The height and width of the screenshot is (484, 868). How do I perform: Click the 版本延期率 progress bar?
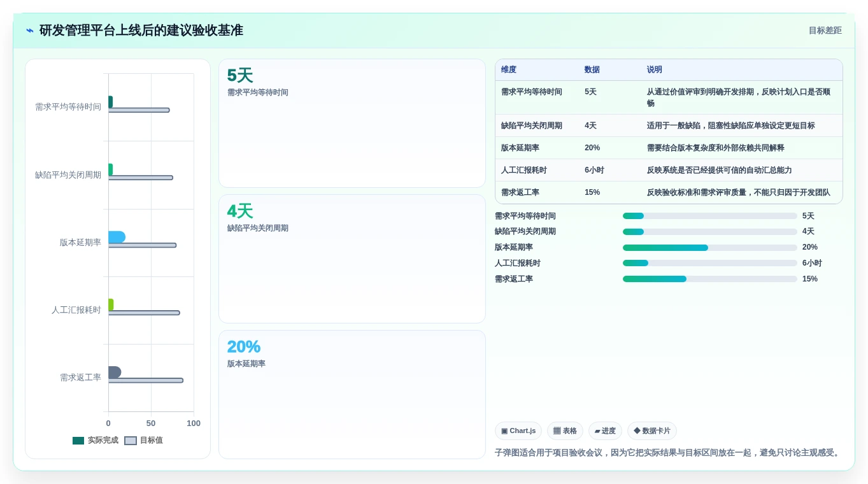[x=710, y=248]
